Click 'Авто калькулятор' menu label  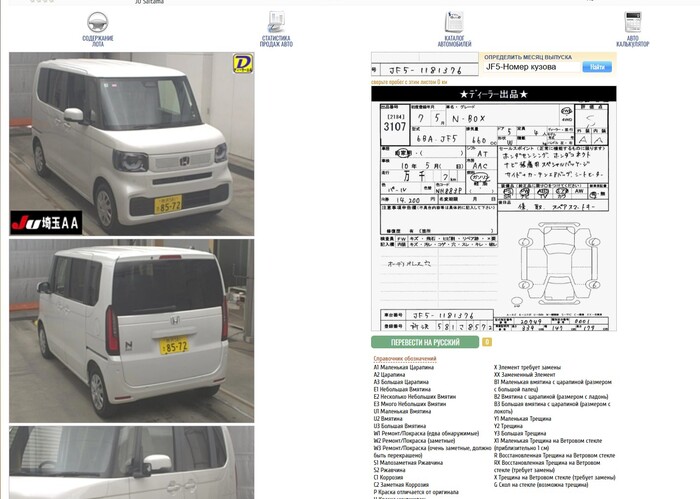click(x=632, y=41)
